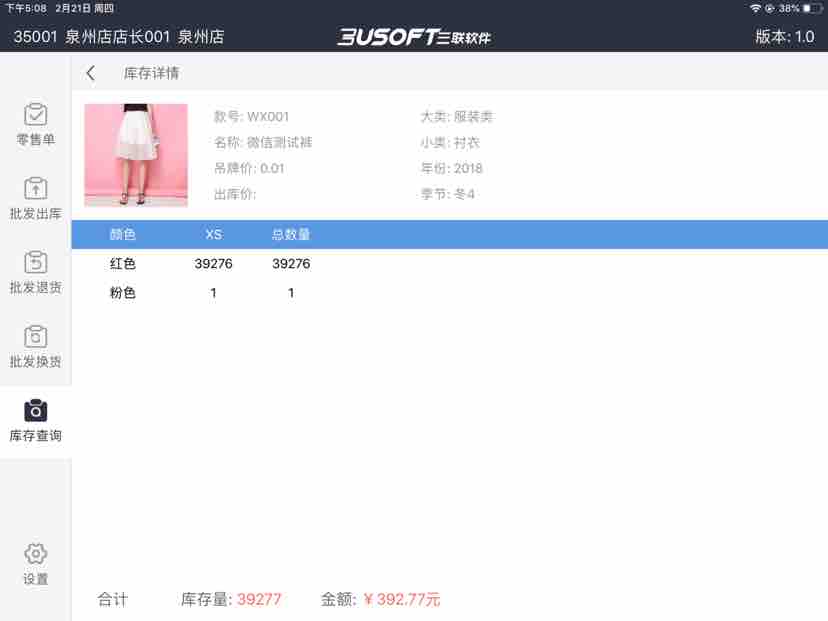Tap the battery icon in status bar
Image resolution: width=828 pixels, height=621 pixels.
tap(812, 8)
